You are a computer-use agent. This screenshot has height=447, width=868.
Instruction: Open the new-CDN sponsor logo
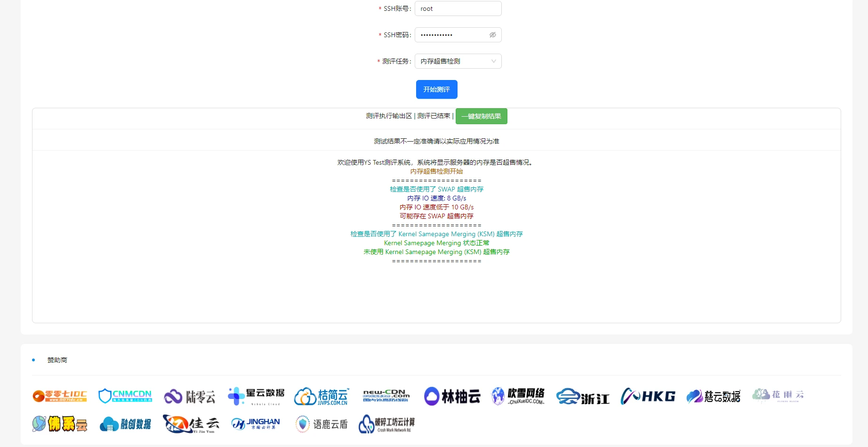[386, 396]
